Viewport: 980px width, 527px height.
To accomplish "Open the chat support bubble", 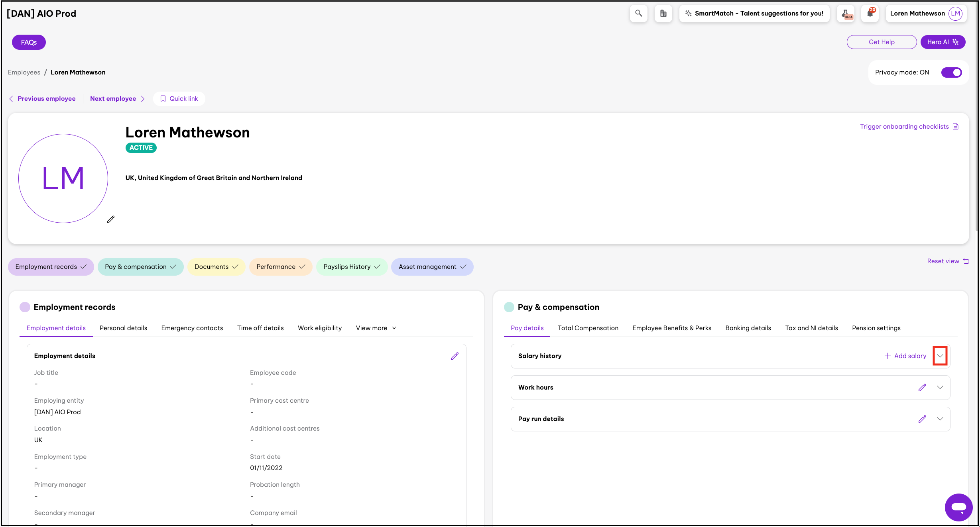I will 958,507.
